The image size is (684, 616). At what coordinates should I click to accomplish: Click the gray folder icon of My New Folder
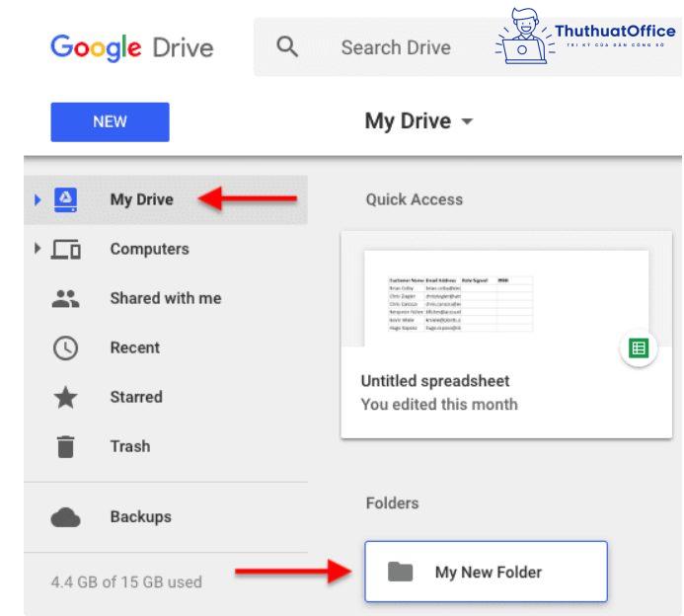tap(400, 572)
